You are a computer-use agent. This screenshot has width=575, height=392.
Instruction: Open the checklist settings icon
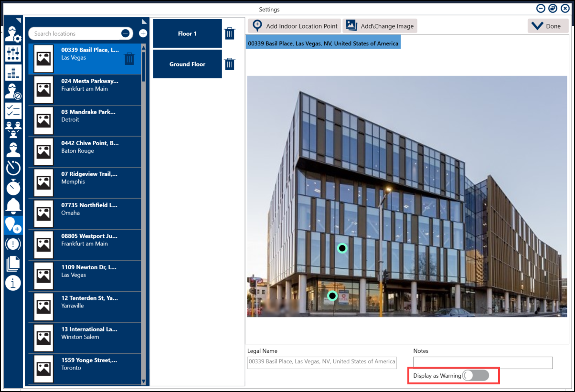point(13,110)
